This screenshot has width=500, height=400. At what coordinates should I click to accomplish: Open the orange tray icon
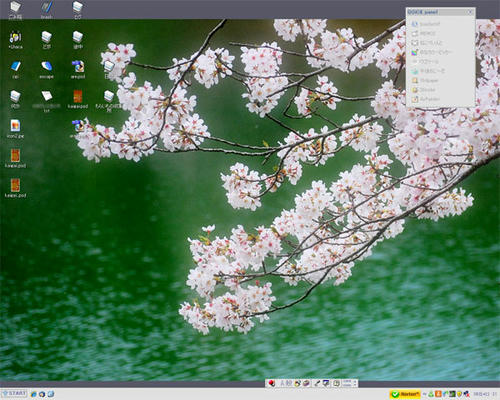click(439, 394)
